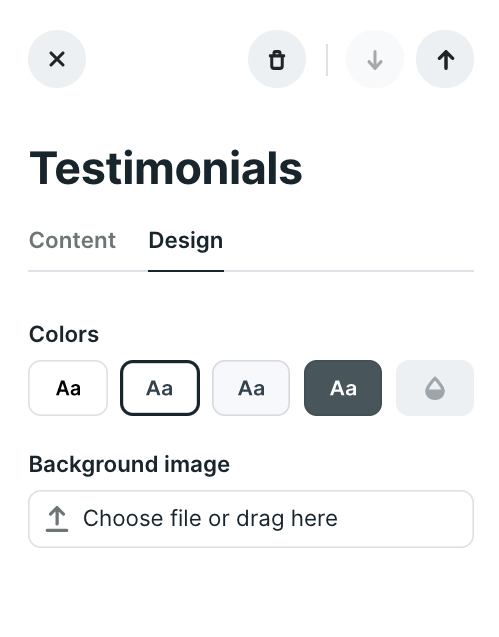The height and width of the screenshot is (637, 499).
Task: Select the Design tab
Action: [186, 240]
